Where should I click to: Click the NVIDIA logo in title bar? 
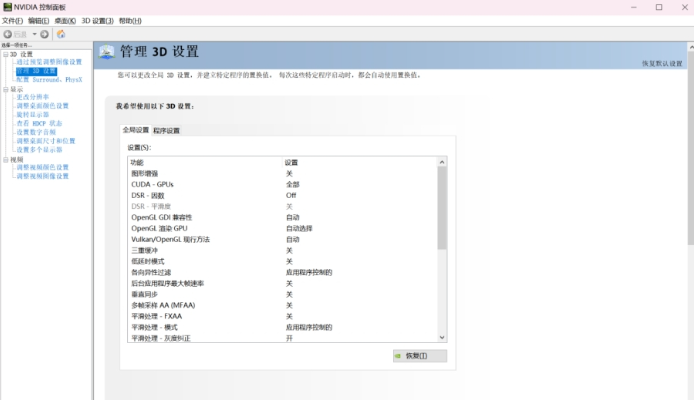click(7, 7)
